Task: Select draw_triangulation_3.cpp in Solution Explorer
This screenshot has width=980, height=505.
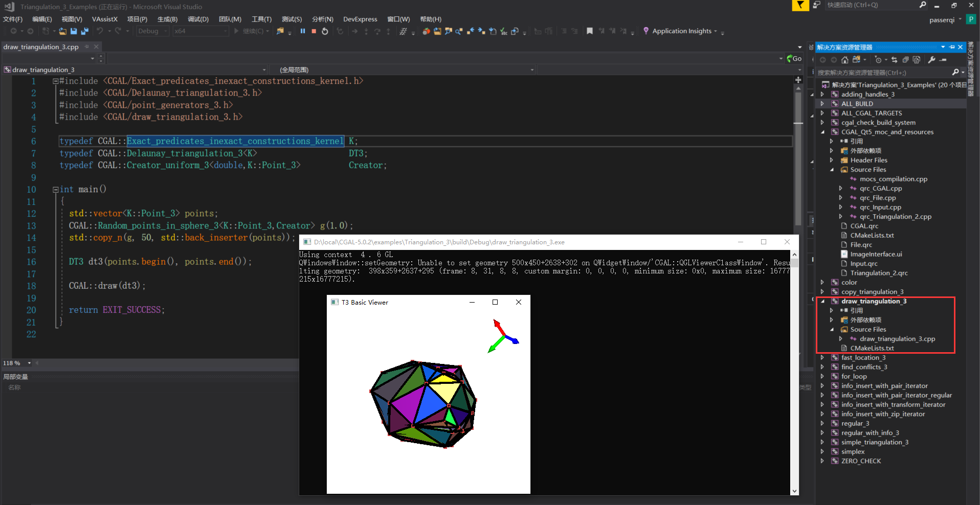Action: tap(897, 339)
